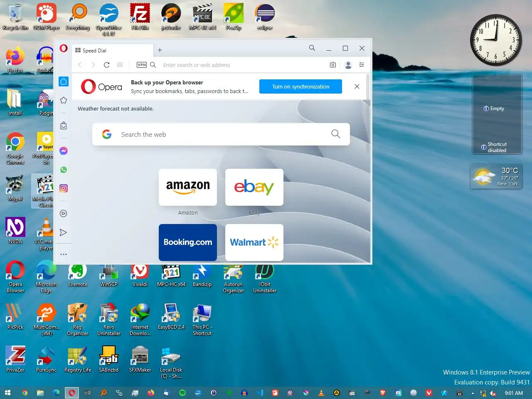Click the New York weather gadget
This screenshot has height=399, width=532.
pyautogui.click(x=496, y=177)
